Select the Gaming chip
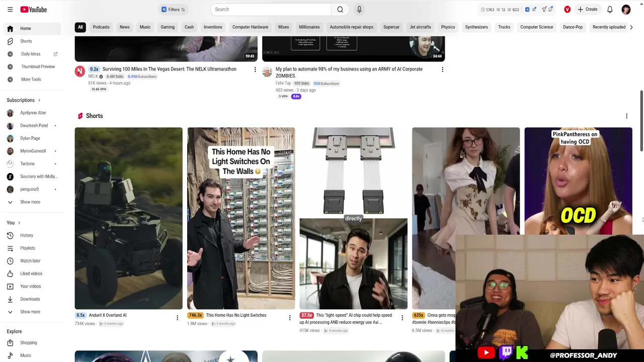 (168, 27)
